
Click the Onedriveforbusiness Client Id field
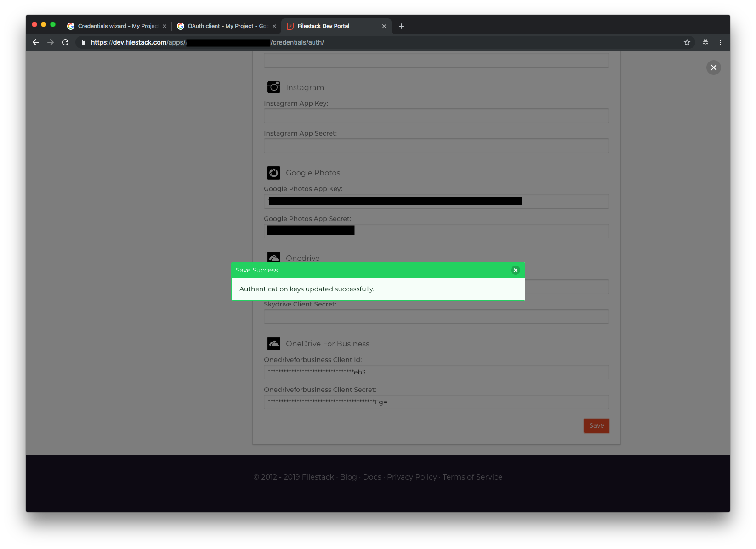click(437, 372)
